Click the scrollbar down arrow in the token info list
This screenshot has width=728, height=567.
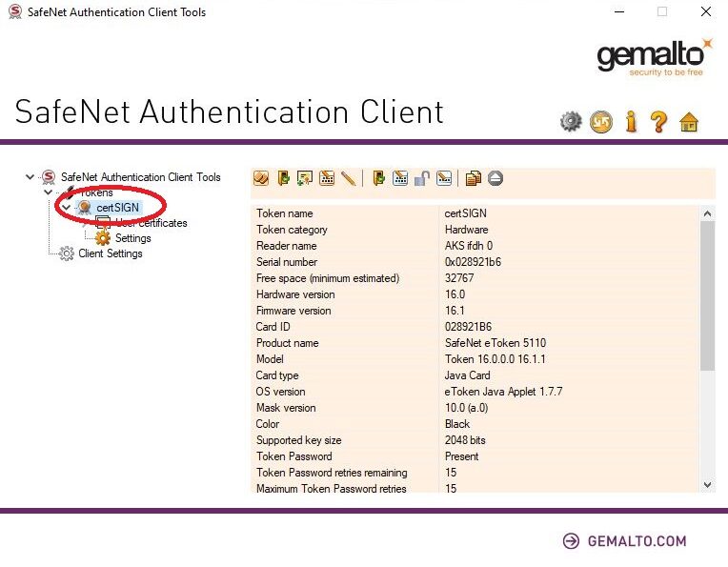(x=707, y=485)
